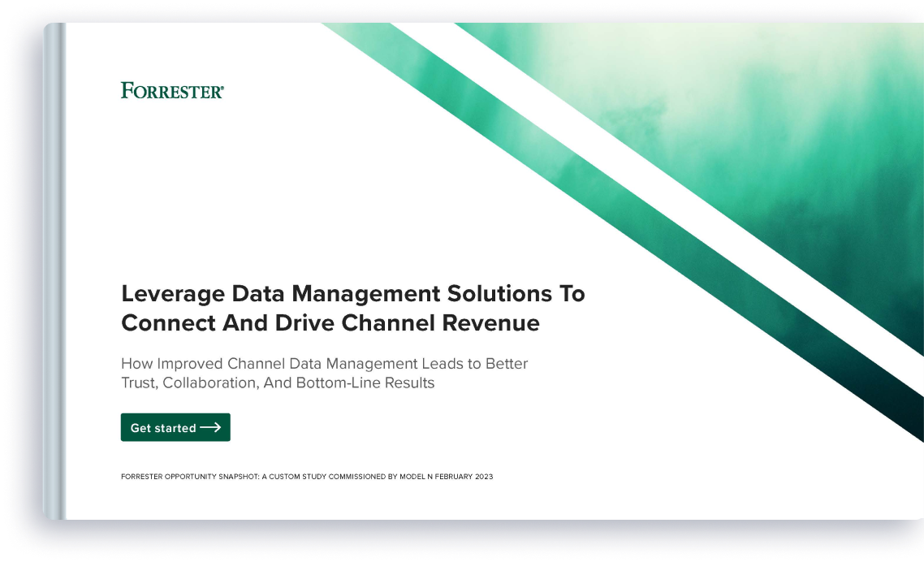Select the 'Trust, Collaboration, And Bottom-Line Results' line

click(278, 383)
